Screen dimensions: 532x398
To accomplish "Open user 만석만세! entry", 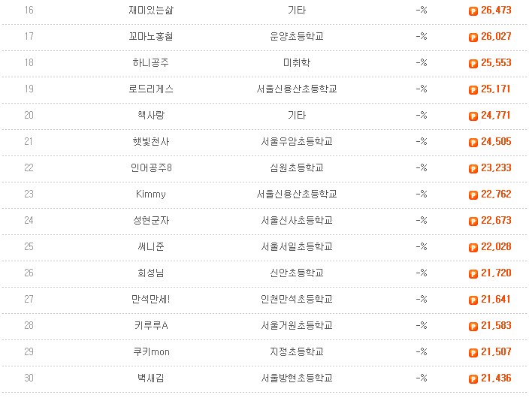I will (150, 299).
